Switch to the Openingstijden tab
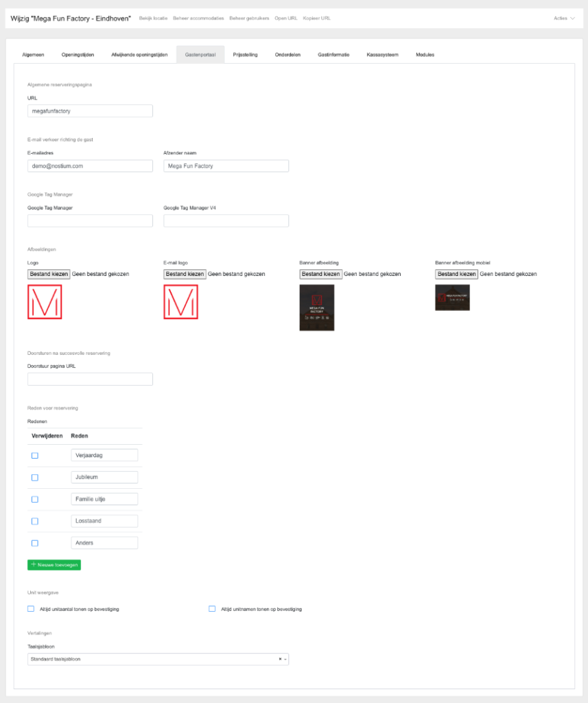The height and width of the screenshot is (703, 588). point(78,54)
